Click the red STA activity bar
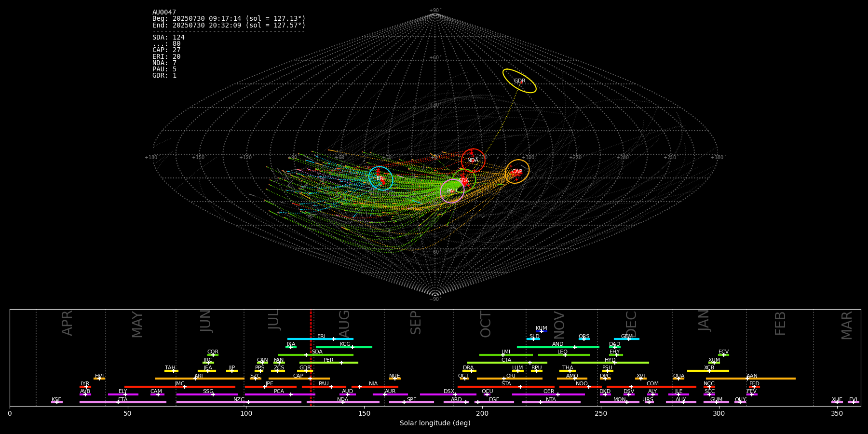The image size is (868, 434). 506,387
